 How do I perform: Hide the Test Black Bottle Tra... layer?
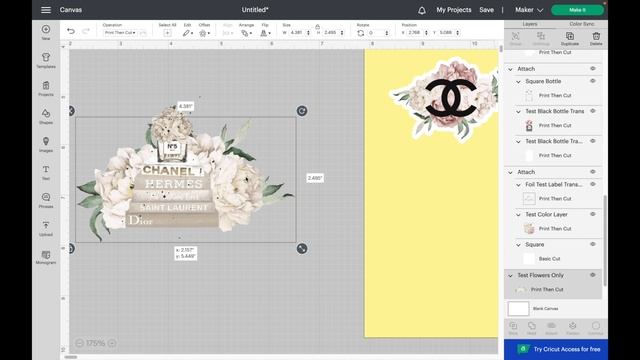593,141
